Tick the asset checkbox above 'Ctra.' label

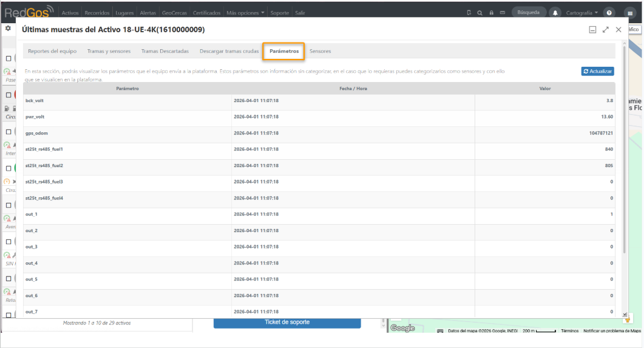click(x=8, y=168)
